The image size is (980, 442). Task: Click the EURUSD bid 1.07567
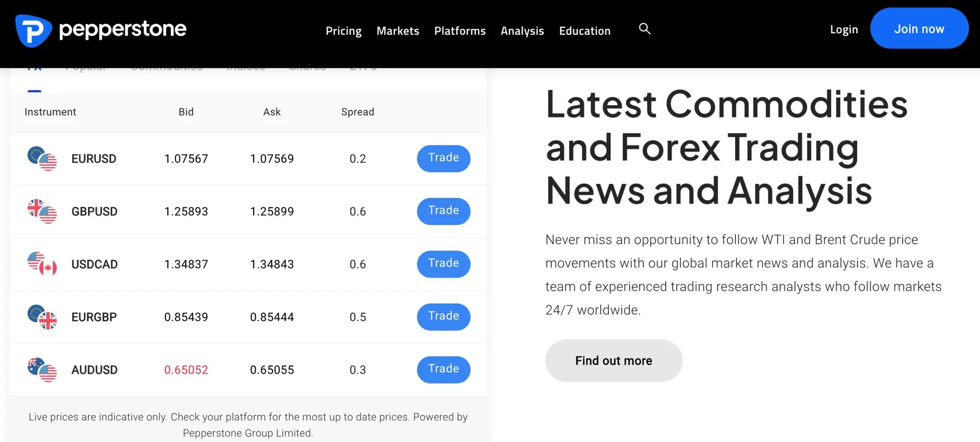point(186,159)
